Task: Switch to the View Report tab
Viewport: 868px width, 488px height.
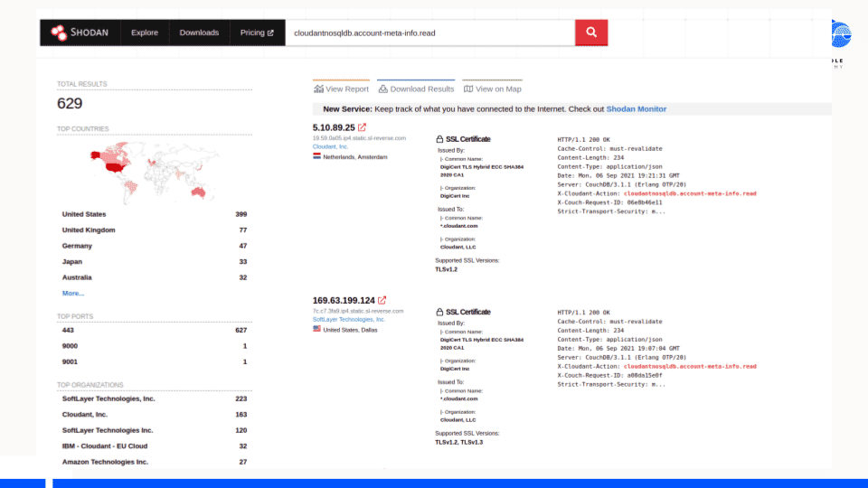Action: [x=341, y=89]
